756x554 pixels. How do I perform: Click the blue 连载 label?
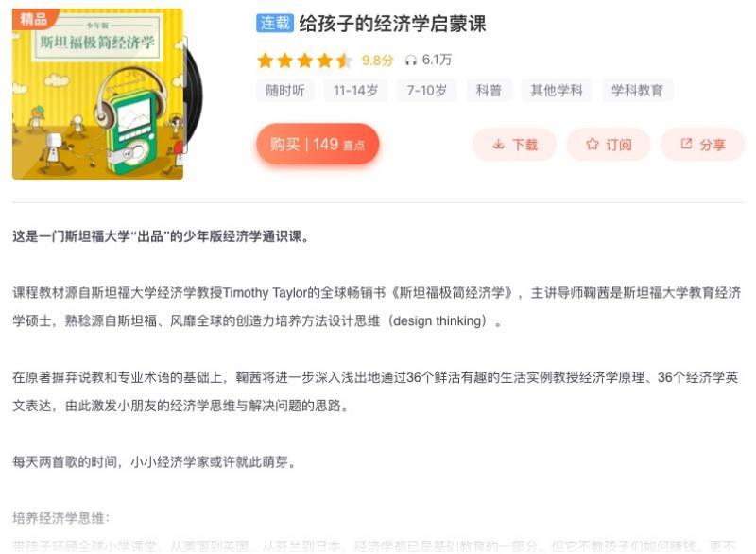(x=275, y=23)
